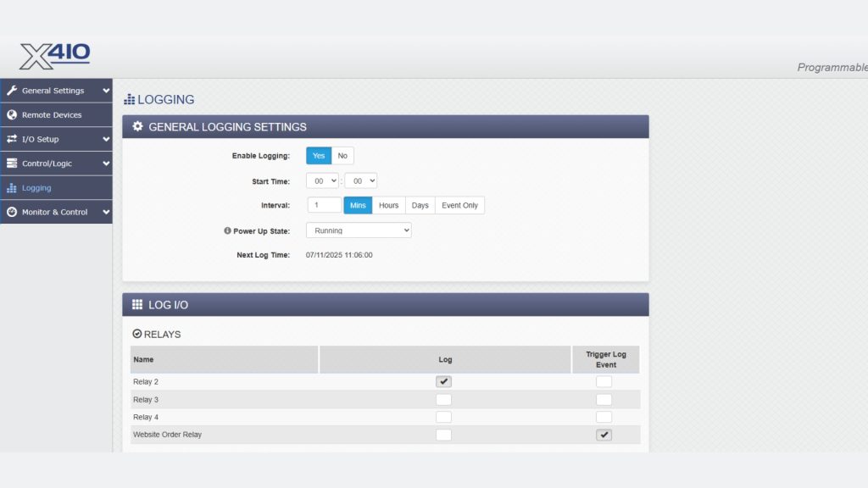Click the Monitor & Control gauge icon
The image size is (868, 488).
(x=12, y=212)
